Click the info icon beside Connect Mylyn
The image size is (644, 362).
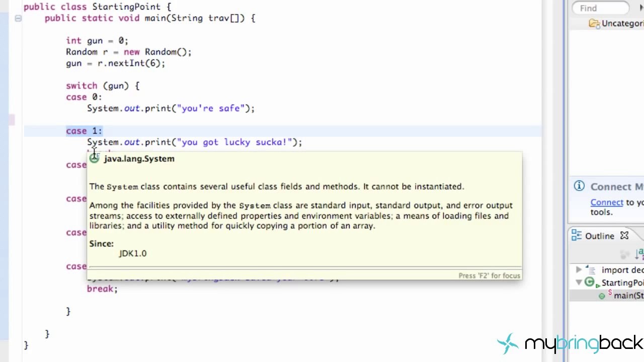[x=579, y=187]
